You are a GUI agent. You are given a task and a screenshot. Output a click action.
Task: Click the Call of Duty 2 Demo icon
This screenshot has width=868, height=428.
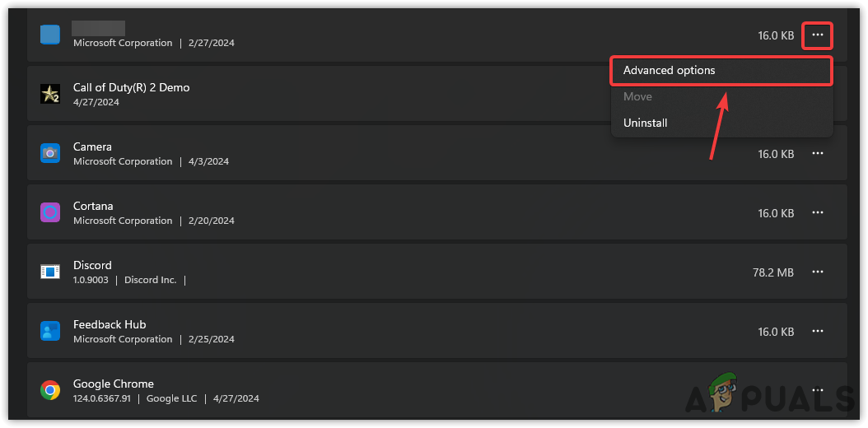tap(50, 94)
